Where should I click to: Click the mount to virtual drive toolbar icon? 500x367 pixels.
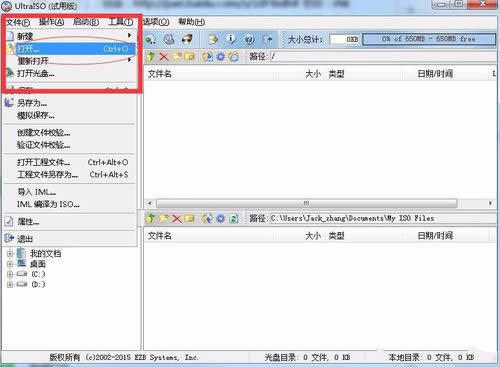tap(150, 39)
